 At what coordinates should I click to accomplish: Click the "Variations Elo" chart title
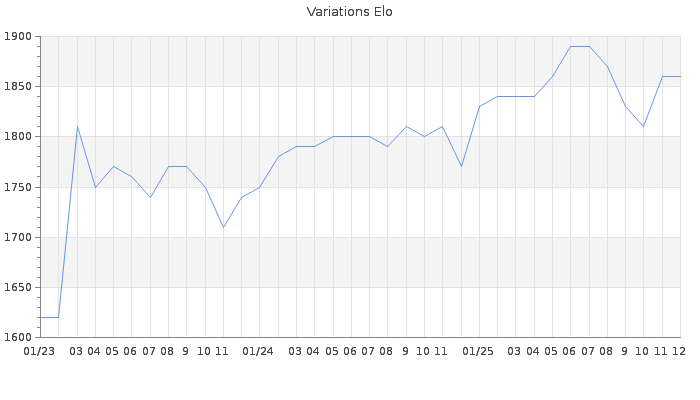(349, 12)
